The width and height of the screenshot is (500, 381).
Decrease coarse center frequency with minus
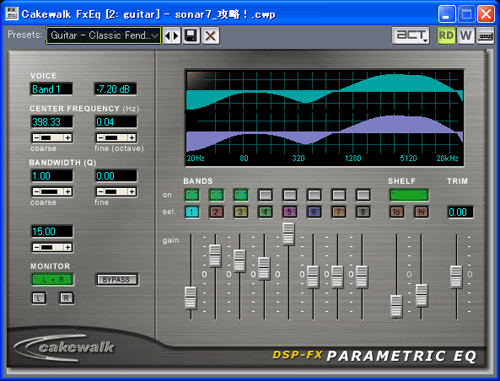pos(36,138)
